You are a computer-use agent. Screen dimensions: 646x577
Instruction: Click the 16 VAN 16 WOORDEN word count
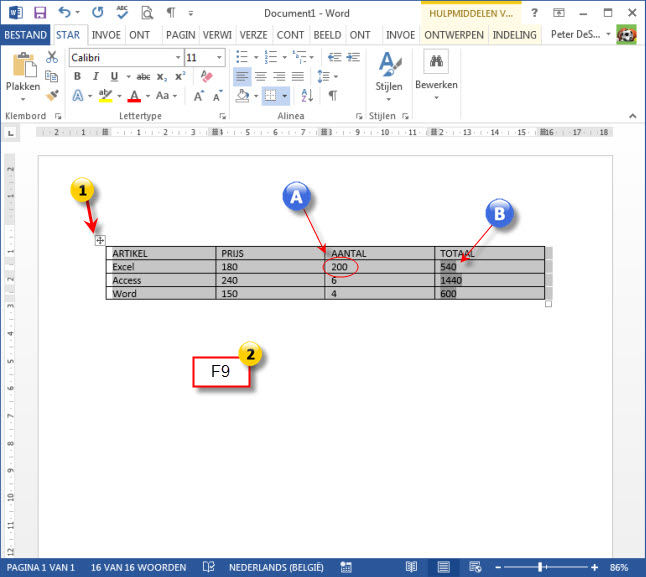tap(138, 567)
